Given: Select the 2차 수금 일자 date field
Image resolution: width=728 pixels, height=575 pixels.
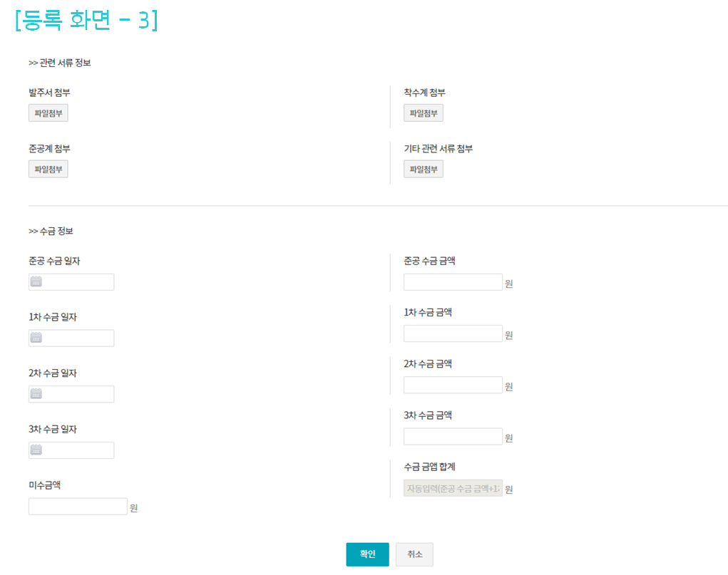Looking at the screenshot, I should coord(78,394).
